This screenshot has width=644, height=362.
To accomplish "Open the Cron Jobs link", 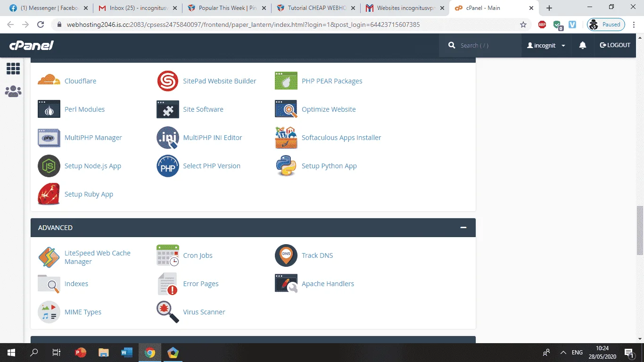I will pyautogui.click(x=198, y=255).
